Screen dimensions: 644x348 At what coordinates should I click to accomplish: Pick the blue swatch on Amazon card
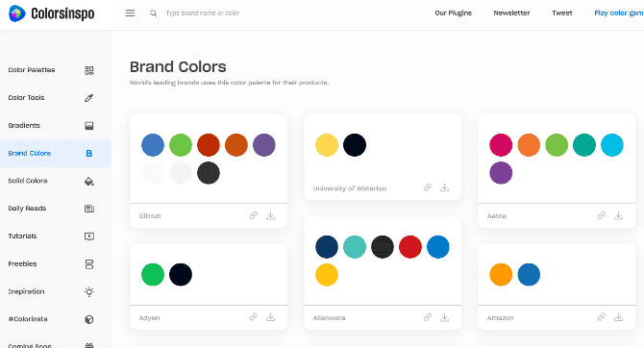click(x=529, y=274)
